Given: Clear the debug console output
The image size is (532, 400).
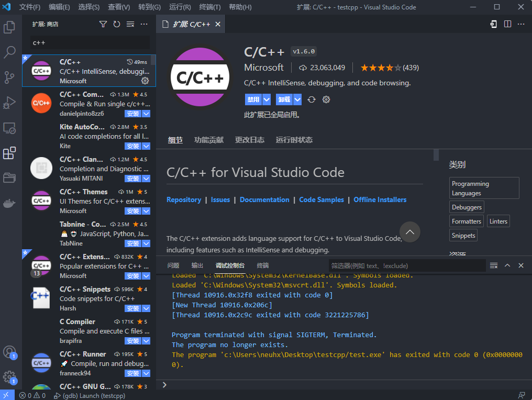Looking at the screenshot, I should [x=494, y=265].
